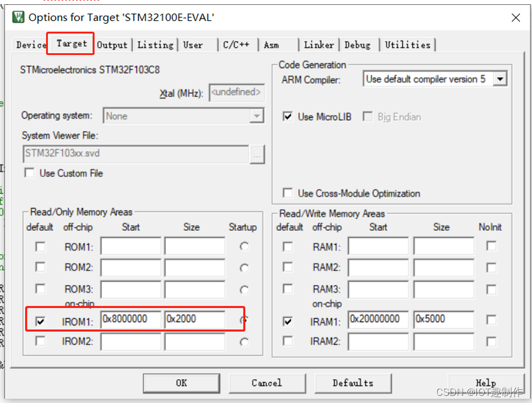Restore settings with Defaults button

[353, 383]
